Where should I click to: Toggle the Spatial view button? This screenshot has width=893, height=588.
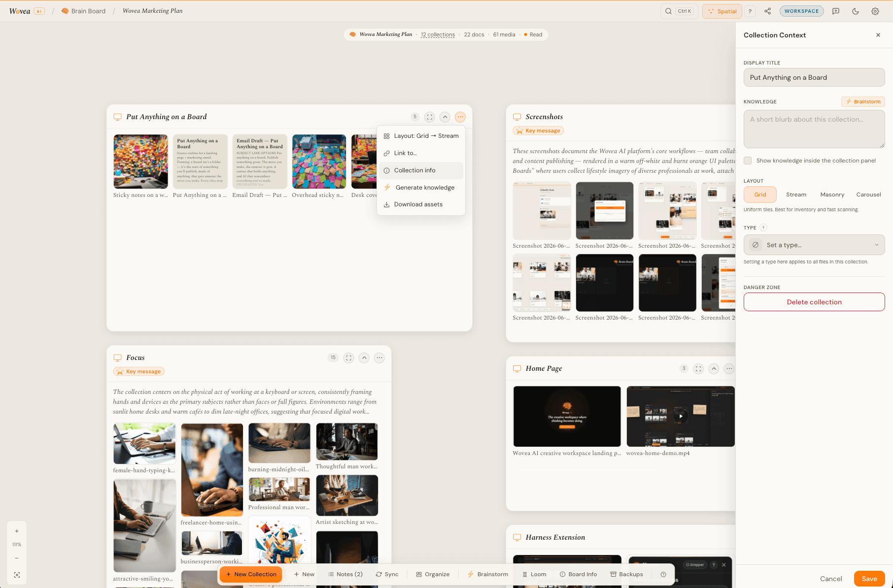[722, 11]
